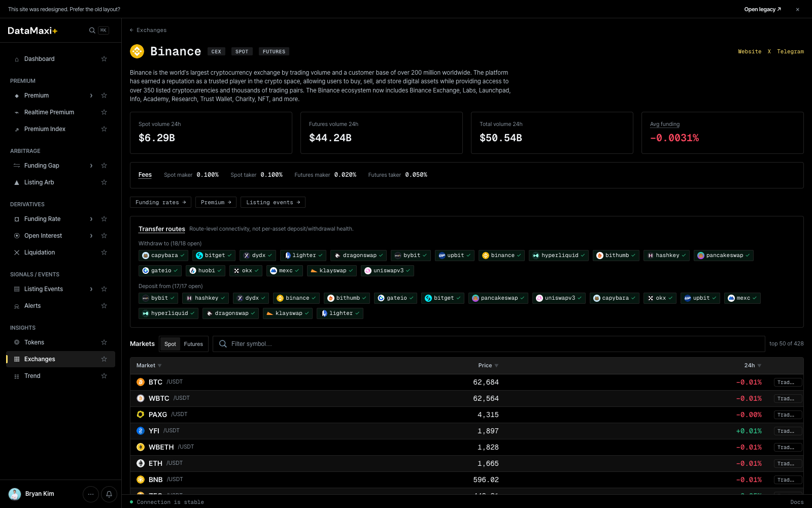Star the Alerts menu item
This screenshot has width=812, height=508.
[104, 306]
